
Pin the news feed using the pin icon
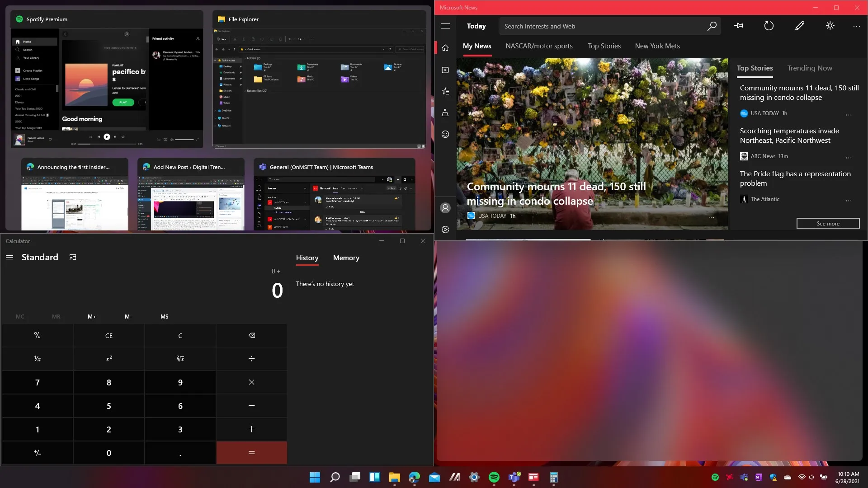pos(739,26)
